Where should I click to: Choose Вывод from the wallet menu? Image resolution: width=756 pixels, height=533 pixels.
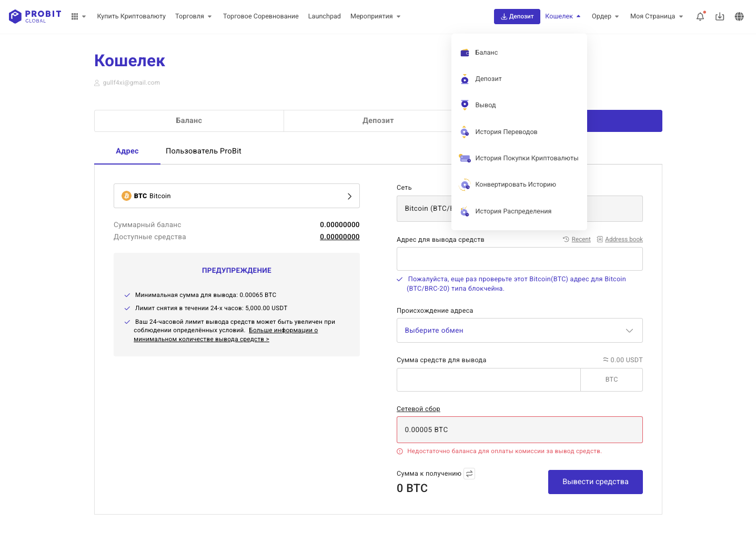485,105
